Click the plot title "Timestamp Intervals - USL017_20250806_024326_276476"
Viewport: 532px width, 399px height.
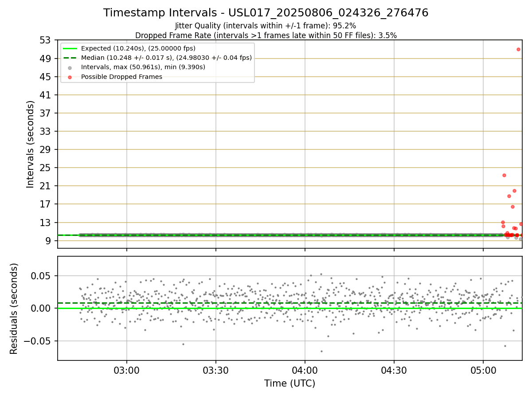[266, 13]
